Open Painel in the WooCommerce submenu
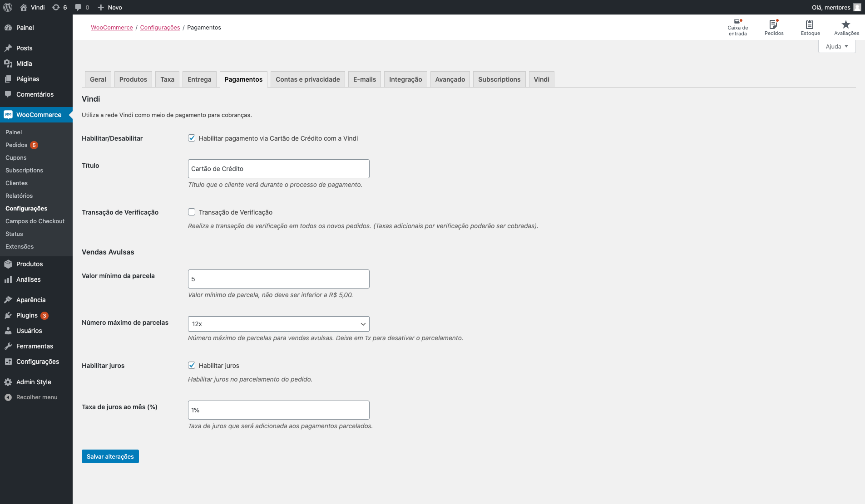The height and width of the screenshot is (504, 865). pos(14,132)
